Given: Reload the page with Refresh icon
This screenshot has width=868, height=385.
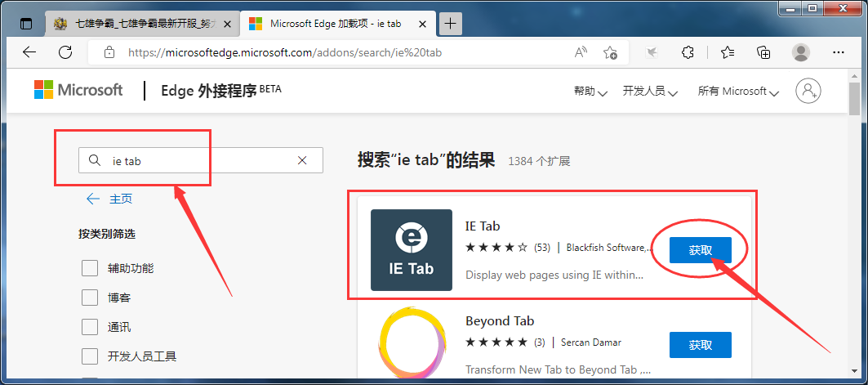Looking at the screenshot, I should click(x=65, y=52).
